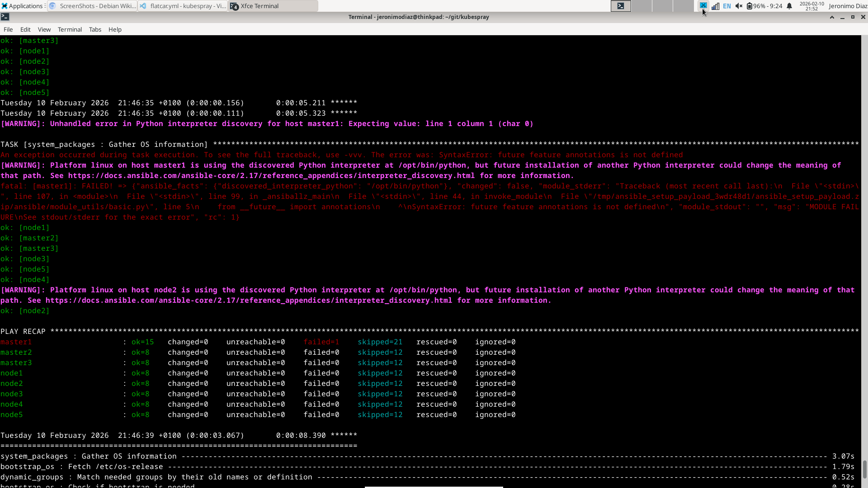Open the terminal Help menu
This screenshot has width=868, height=488.
tap(115, 29)
